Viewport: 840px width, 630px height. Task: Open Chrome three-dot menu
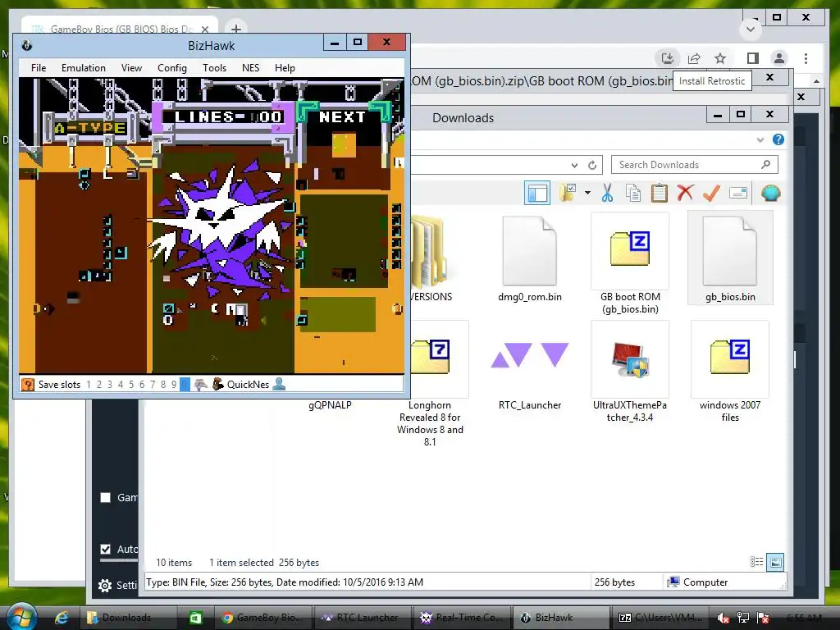(x=806, y=58)
